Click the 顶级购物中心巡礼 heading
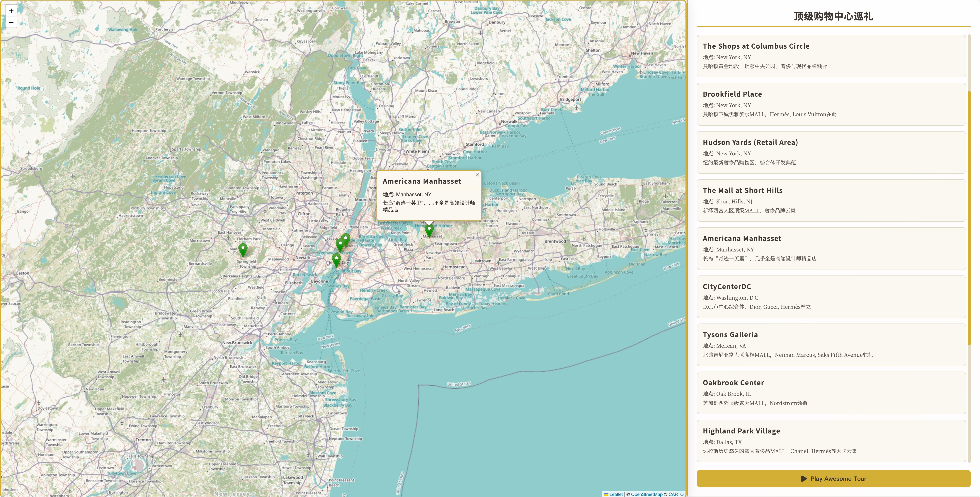Viewport: 980px width, 497px height. [x=833, y=16]
